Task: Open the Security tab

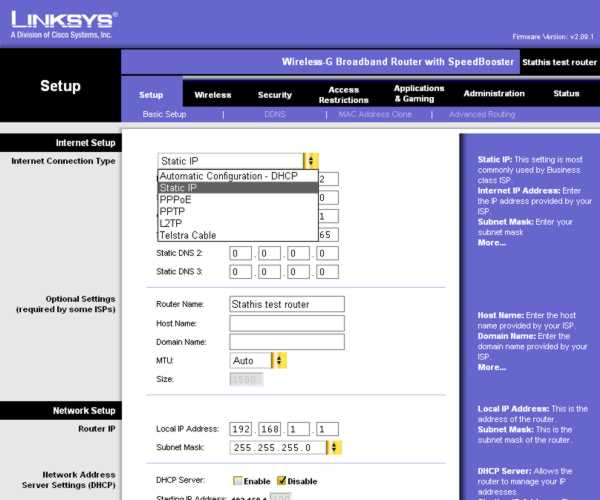Action: [275, 95]
